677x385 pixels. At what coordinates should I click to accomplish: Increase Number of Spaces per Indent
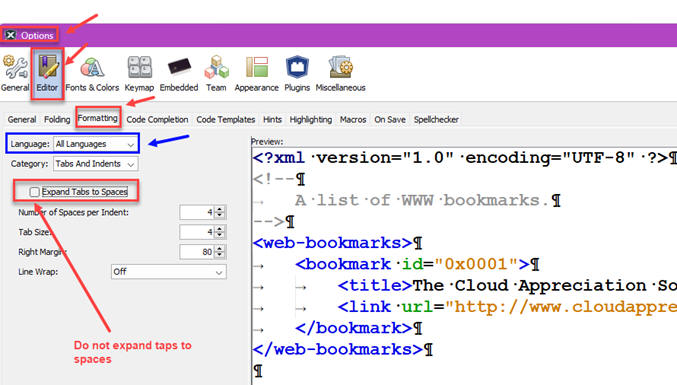220,209
